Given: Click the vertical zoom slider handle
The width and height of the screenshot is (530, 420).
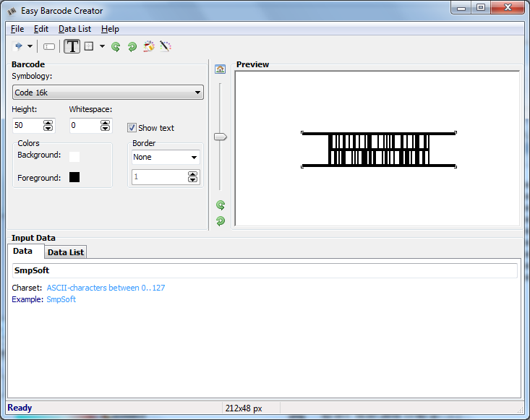Looking at the screenshot, I should 221,136.
